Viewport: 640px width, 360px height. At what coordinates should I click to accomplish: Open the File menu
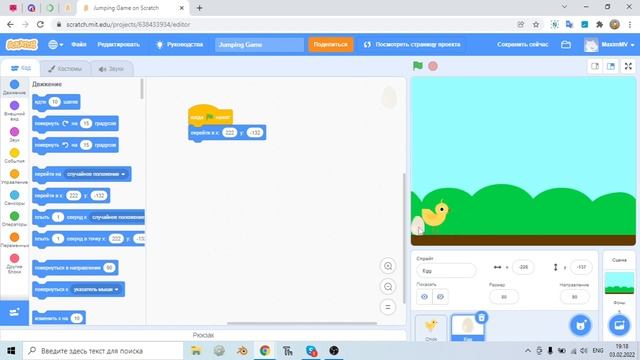pos(79,44)
